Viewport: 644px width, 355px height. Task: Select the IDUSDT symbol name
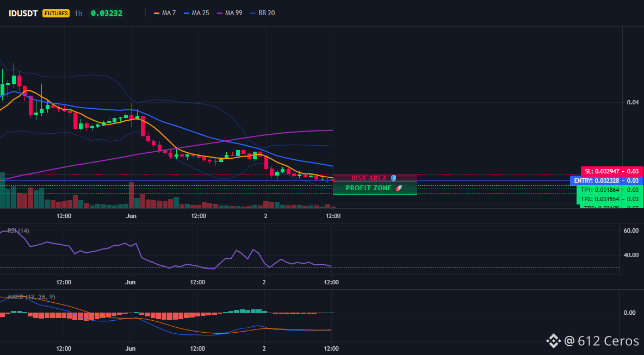pyautogui.click(x=23, y=13)
